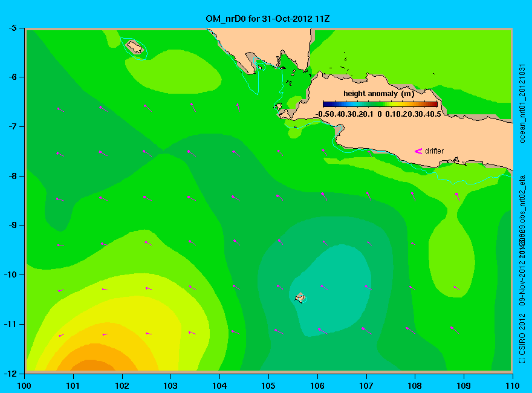The image size is (532, 393).
Task: Click the '-10' latitude axis label
Action: pyautogui.click(x=10, y=274)
